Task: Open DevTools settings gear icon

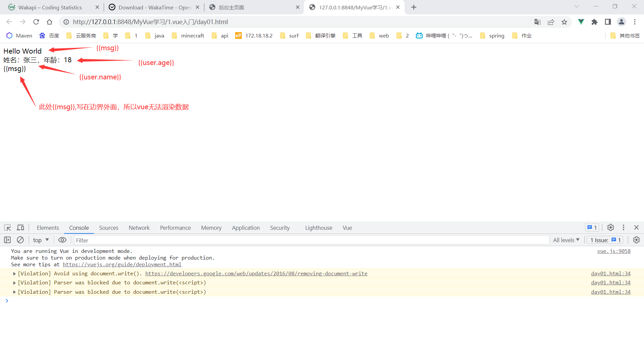Action: pos(610,228)
